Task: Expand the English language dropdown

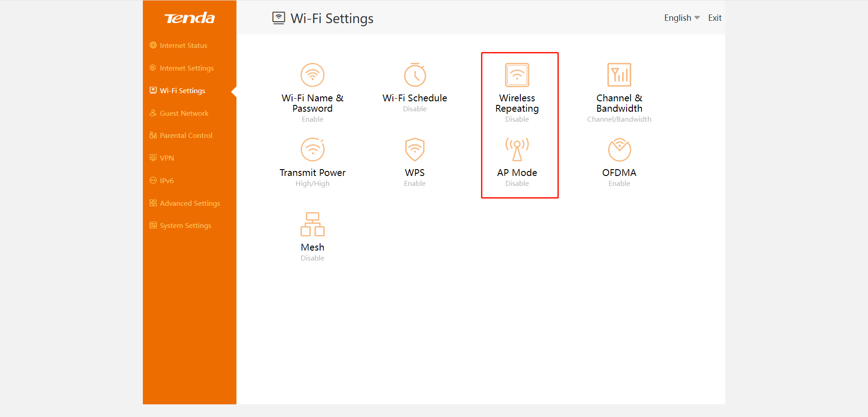Action: tap(681, 18)
